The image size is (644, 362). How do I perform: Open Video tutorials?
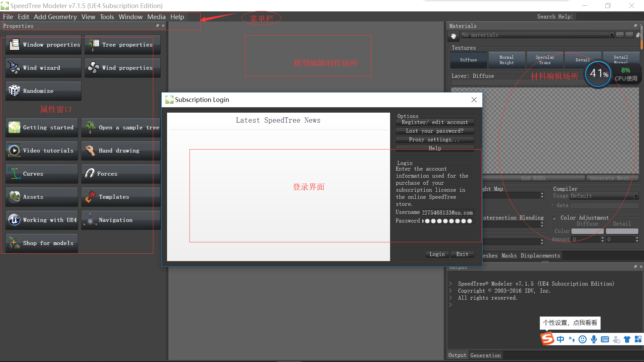coord(42,150)
